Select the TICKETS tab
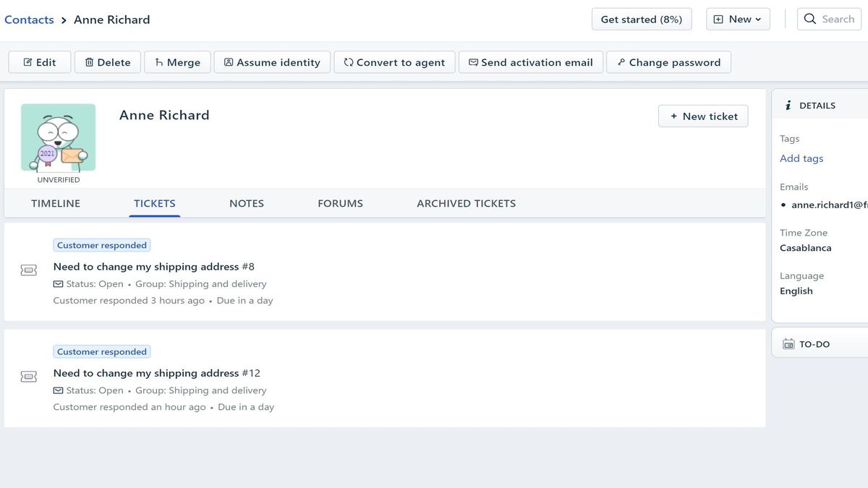 (155, 204)
